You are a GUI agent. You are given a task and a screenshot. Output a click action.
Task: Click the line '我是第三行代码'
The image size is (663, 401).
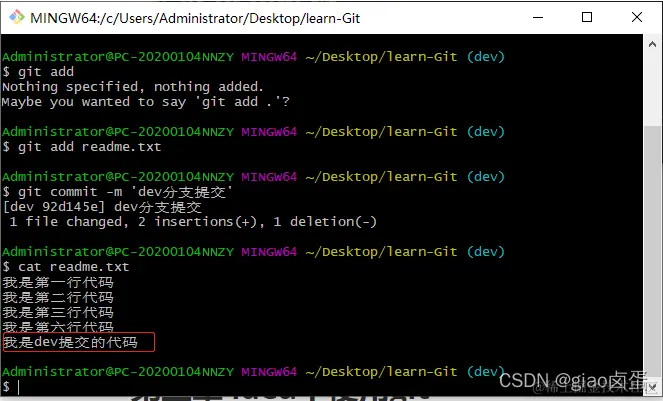tap(58, 312)
